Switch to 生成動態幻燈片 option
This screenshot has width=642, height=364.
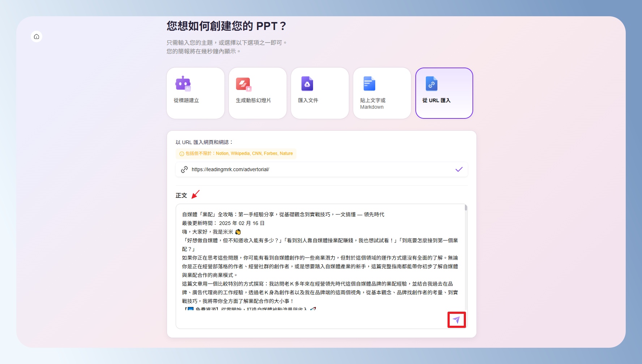(x=253, y=100)
